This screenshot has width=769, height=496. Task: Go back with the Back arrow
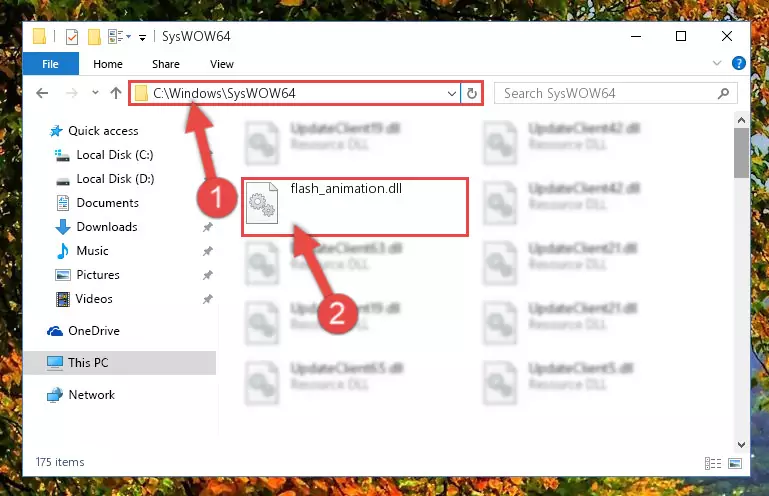click(43, 93)
